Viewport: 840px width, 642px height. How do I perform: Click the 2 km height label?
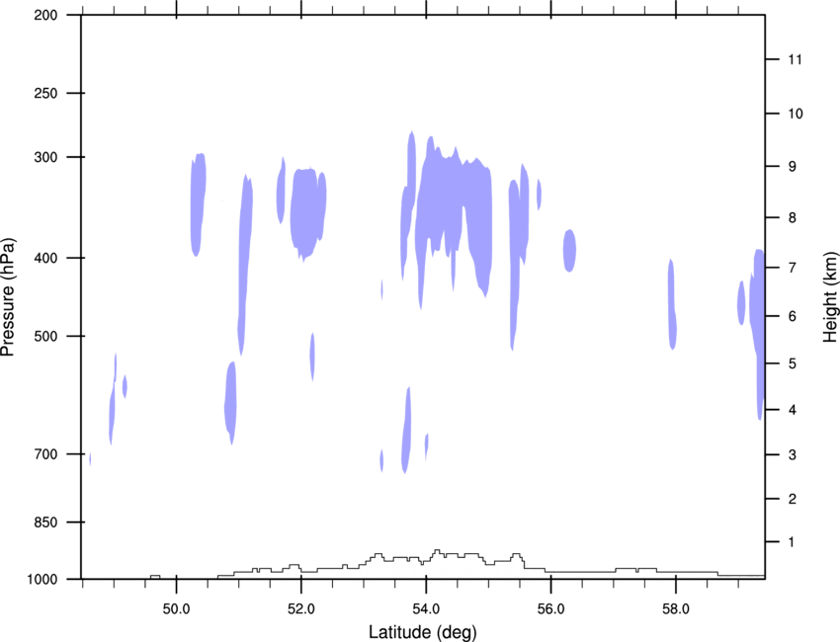tap(793, 499)
